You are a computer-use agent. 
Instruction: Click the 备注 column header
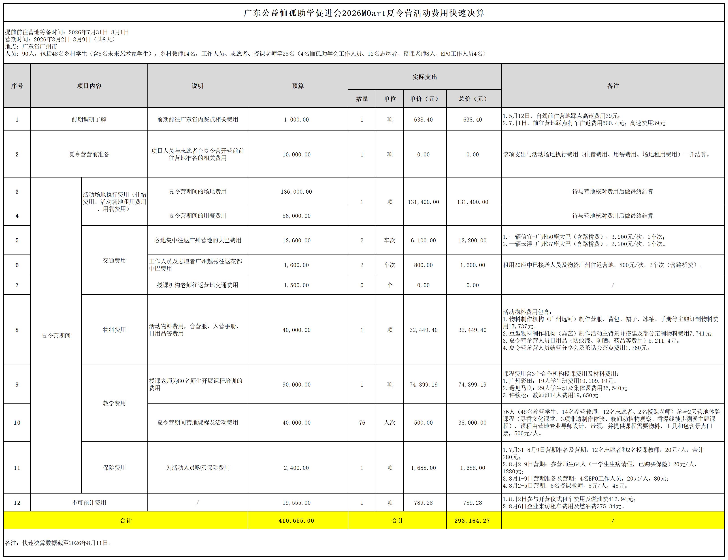click(613, 86)
